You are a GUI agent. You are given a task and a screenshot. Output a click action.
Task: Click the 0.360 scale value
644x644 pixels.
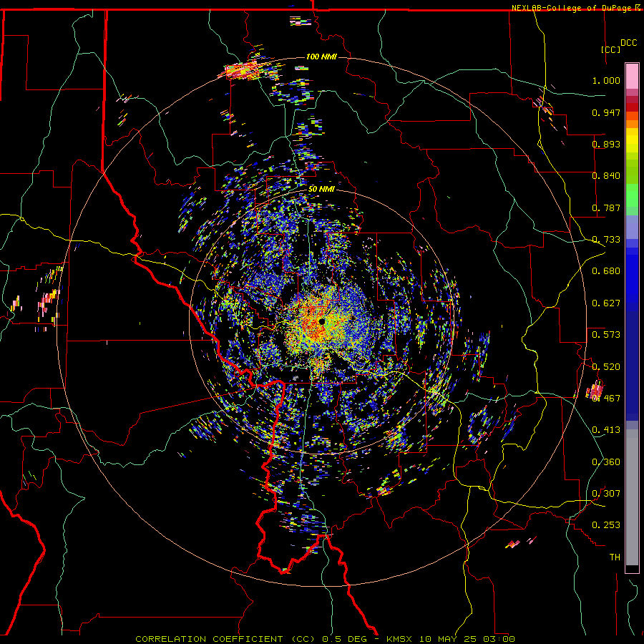(x=606, y=462)
